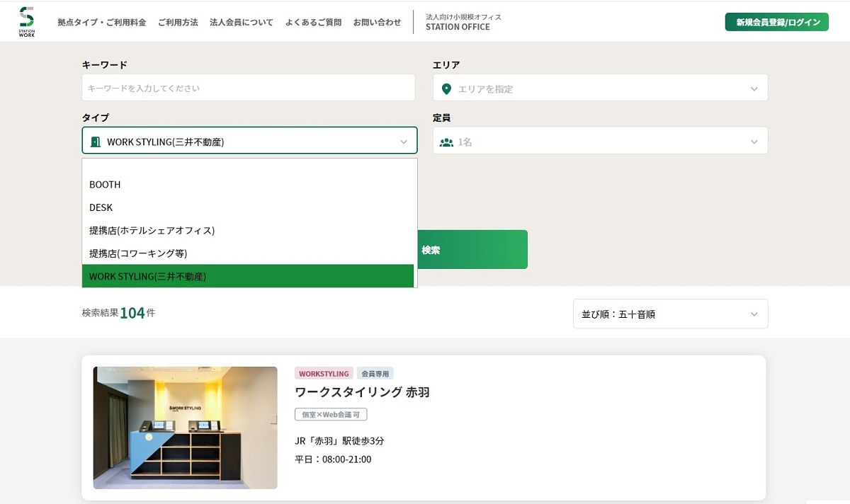Click the STATION WORK logo
Viewport: 850px width, 504px height.
27,21
